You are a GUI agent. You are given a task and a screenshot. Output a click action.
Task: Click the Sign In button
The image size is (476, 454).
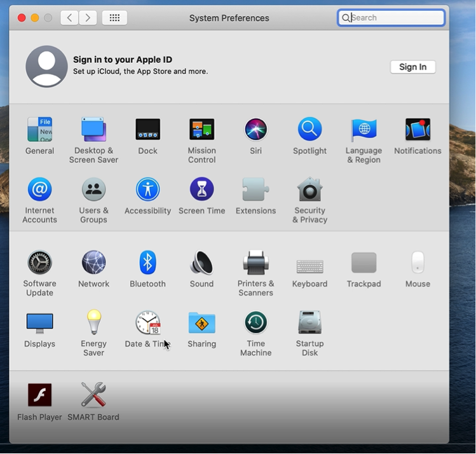412,67
